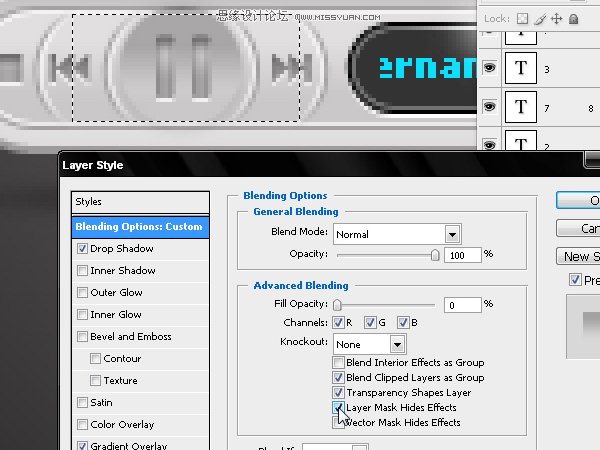Open the Knockout dropdown
This screenshot has width=600, height=450.
(x=370, y=344)
